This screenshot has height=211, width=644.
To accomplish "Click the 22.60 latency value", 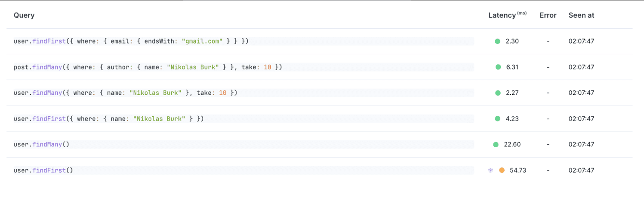I will click(512, 145).
